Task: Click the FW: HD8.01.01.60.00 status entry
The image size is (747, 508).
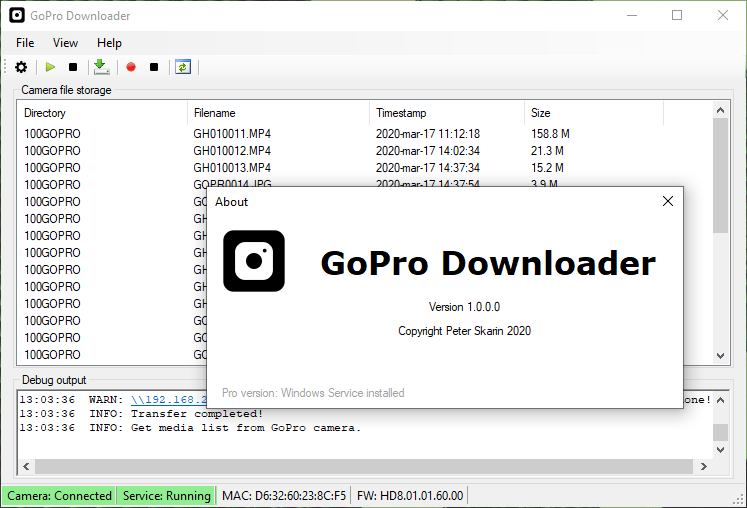Action: 410,496
